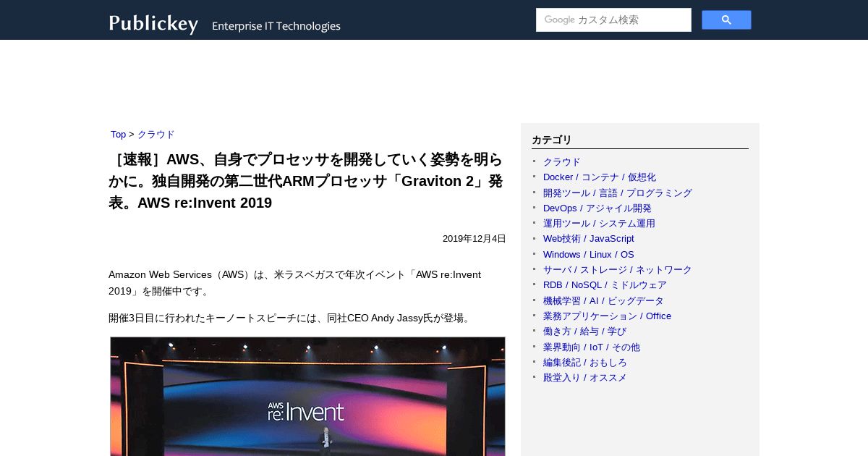Click the Enterprise IT Technologies tagline

coord(276,26)
